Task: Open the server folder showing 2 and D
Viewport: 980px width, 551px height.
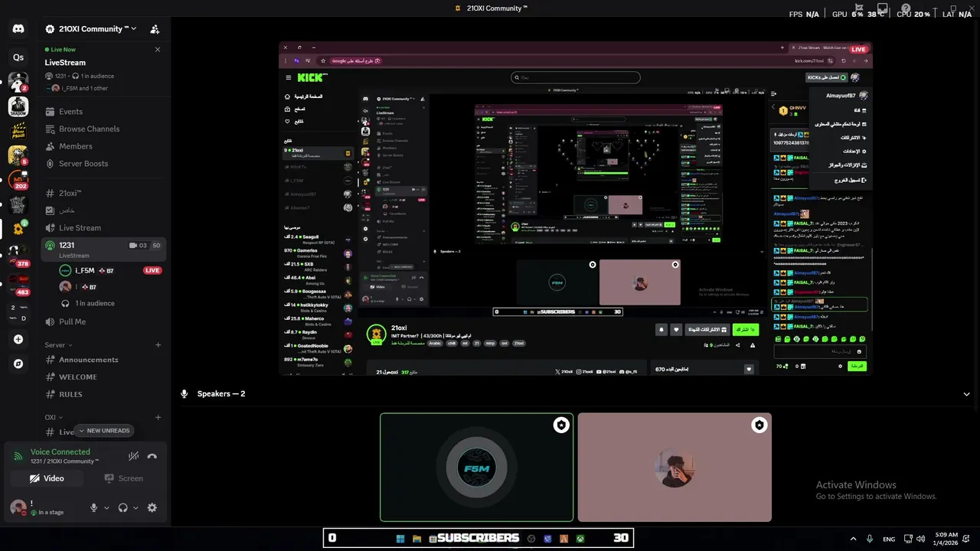Action: (x=18, y=312)
